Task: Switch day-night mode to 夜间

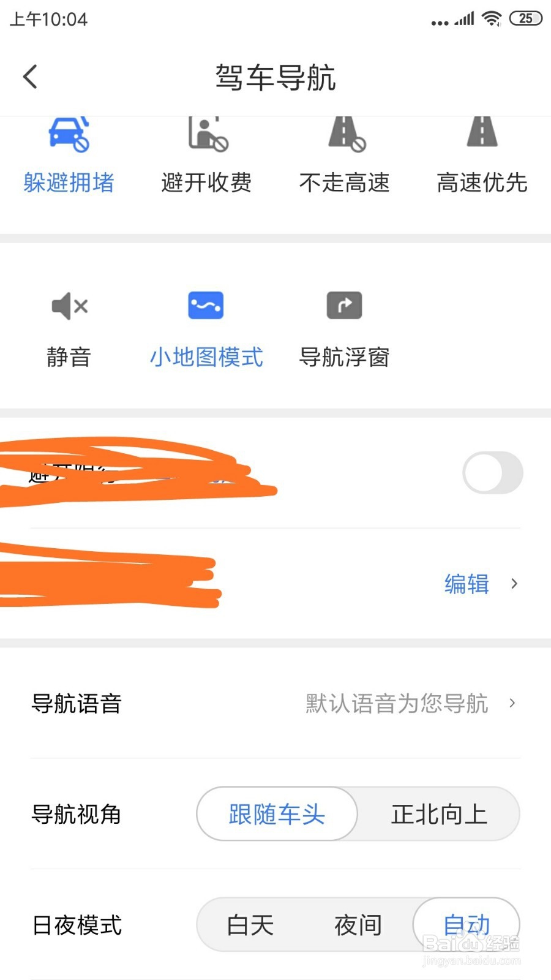Action: 358,925
